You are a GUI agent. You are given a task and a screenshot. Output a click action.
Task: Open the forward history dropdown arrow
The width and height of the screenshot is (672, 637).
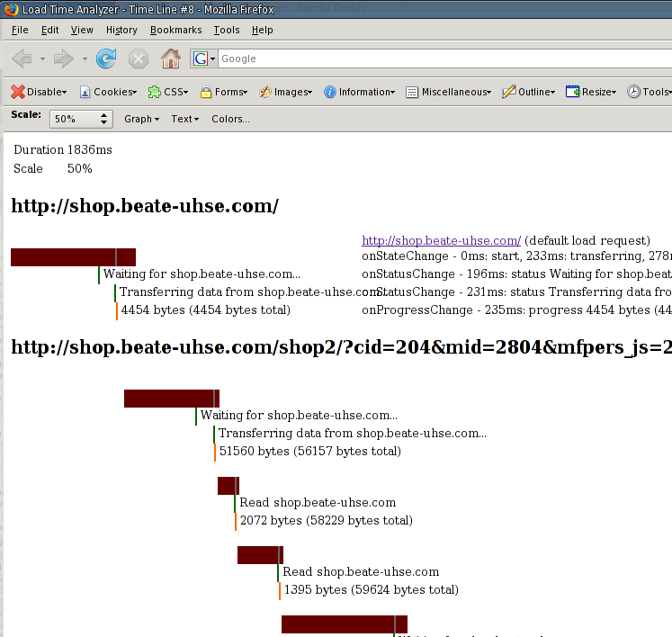85,58
